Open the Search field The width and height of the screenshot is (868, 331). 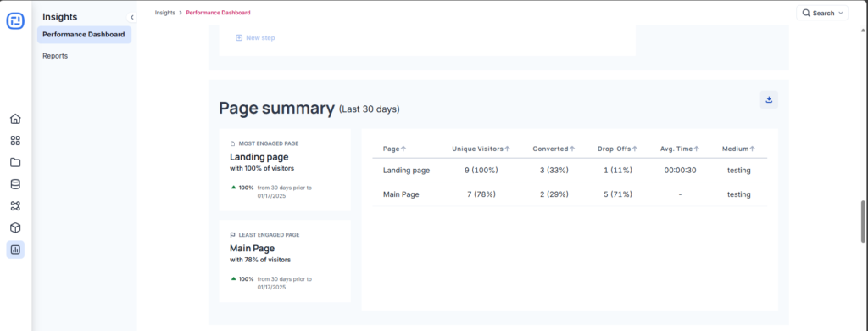822,13
